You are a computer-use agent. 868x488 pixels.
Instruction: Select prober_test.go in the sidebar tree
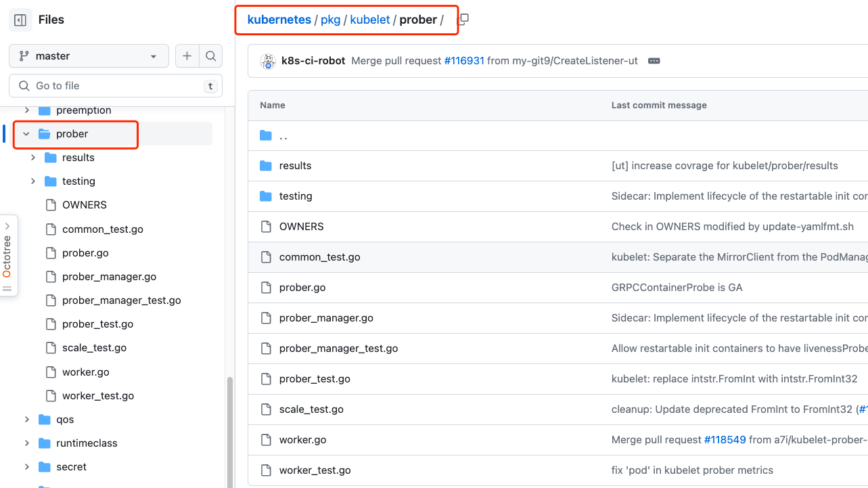(x=97, y=324)
